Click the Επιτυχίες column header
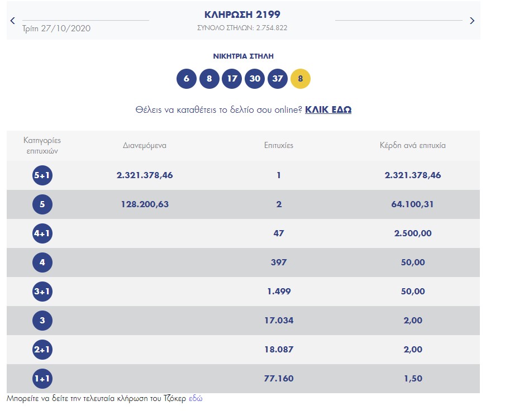 279,145
